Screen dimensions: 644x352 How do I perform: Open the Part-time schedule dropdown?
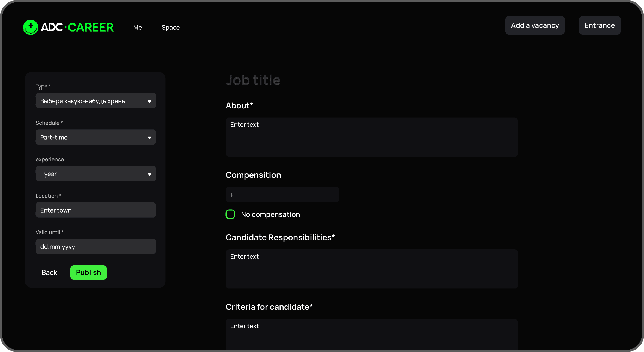(93, 137)
